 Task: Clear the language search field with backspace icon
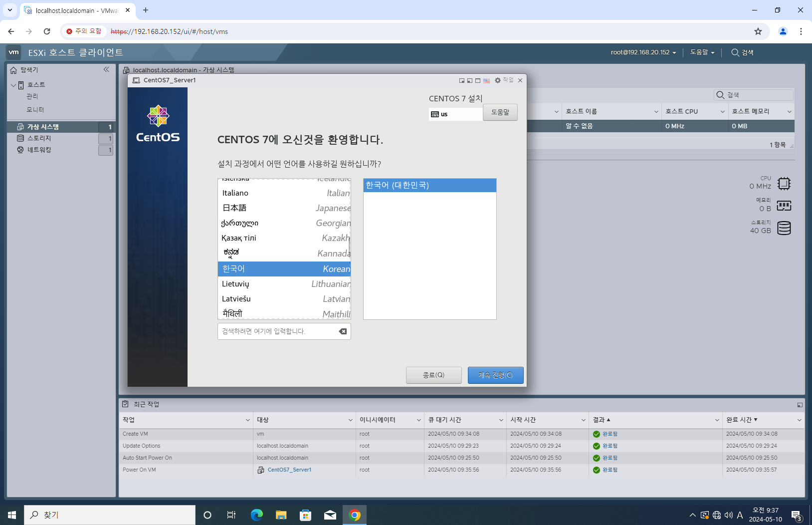[343, 331]
